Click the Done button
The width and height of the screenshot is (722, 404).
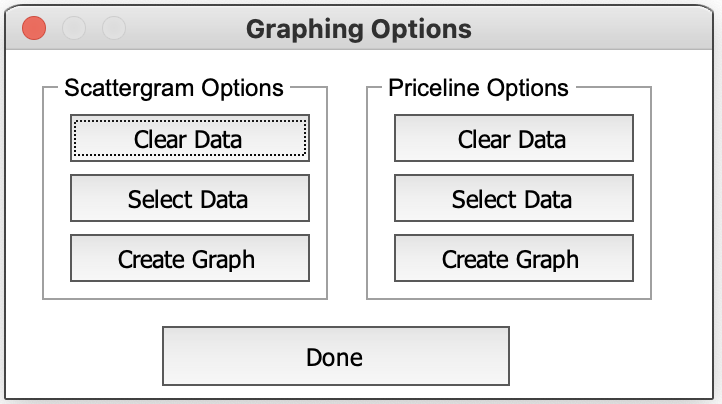point(335,356)
